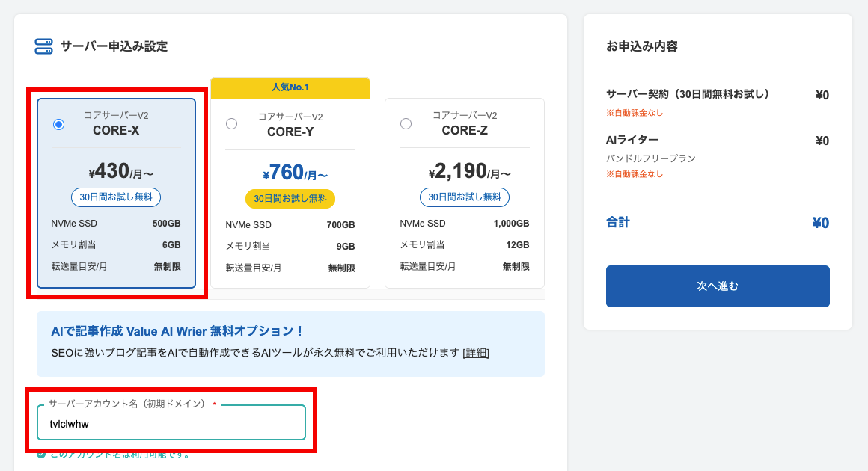Click the server icon beside サーバー申込み設定
This screenshot has height=471, width=868.
click(x=43, y=46)
